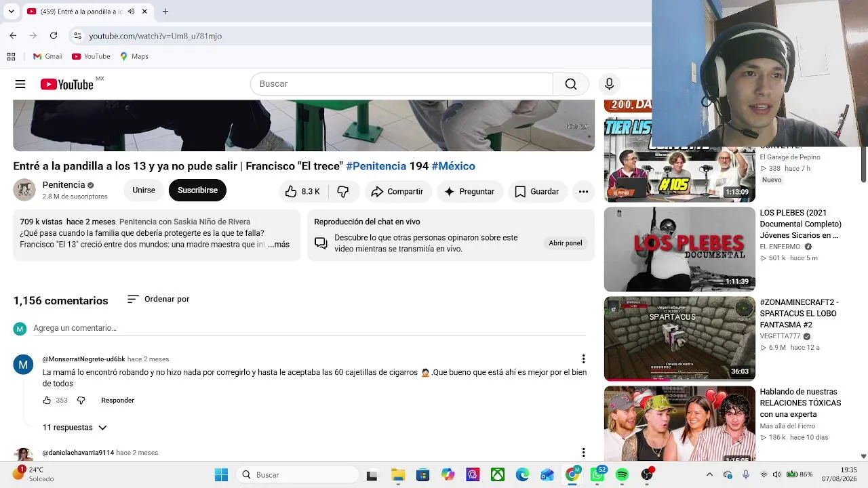Open the Maps bookmark
Image resolution: width=868 pixels, height=488 pixels.
(134, 56)
